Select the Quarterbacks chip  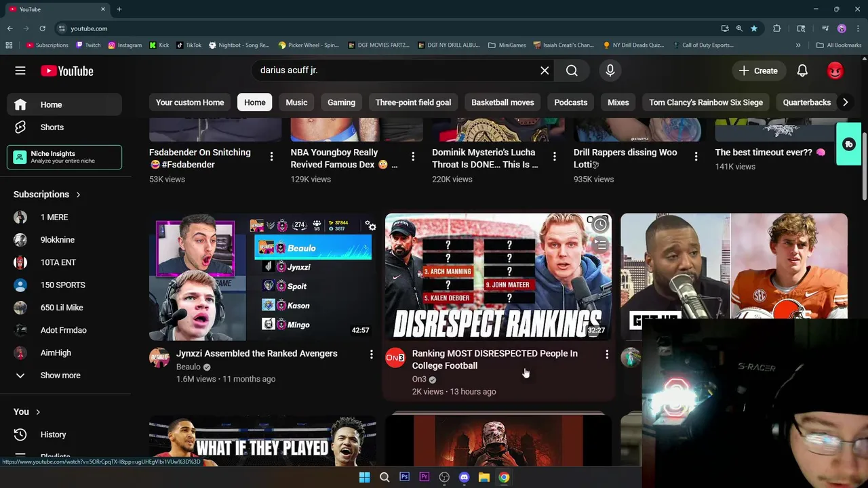tap(807, 102)
